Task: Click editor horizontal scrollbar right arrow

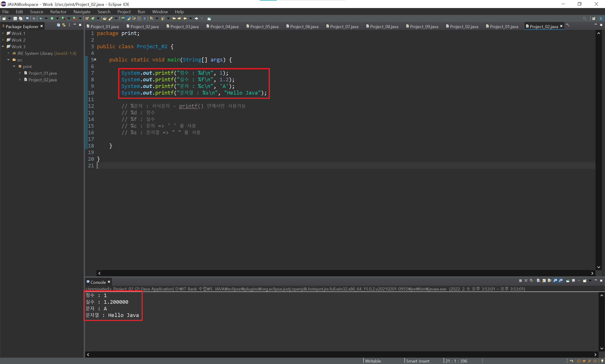Action: tap(592, 273)
